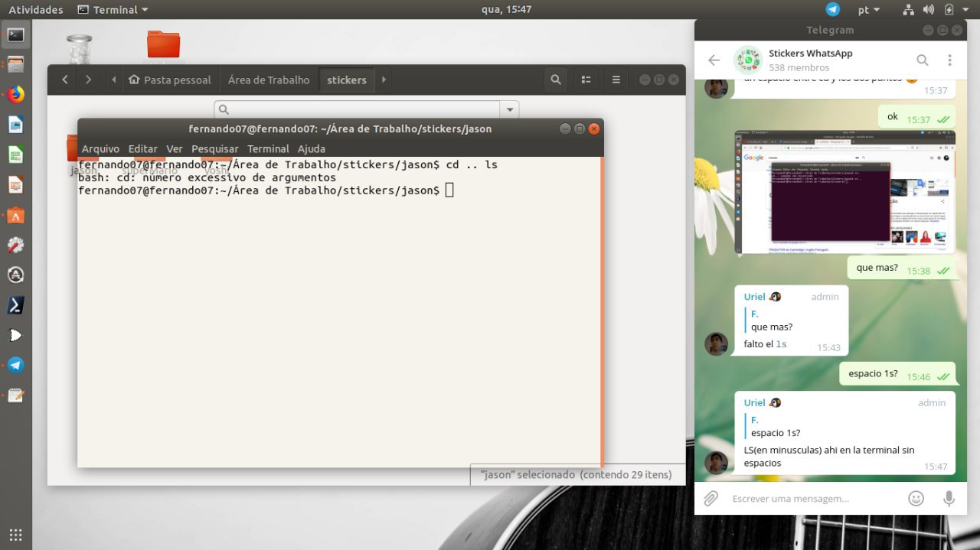
Task: Click the terminal scrollbar
Action: (603, 311)
